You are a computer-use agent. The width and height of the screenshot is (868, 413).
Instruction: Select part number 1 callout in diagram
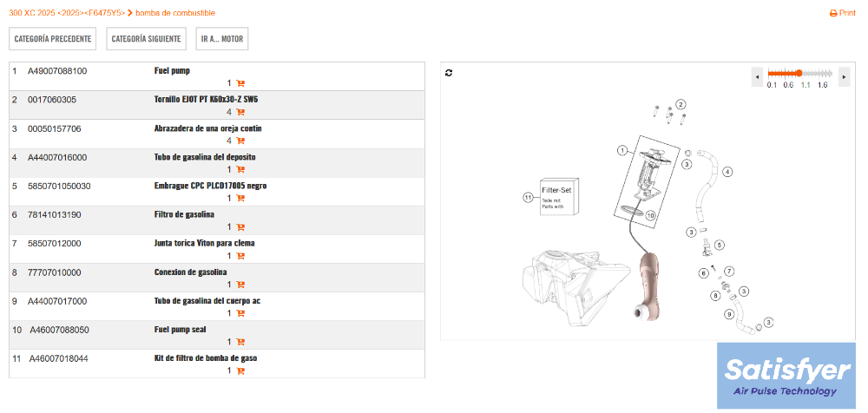coord(622,150)
